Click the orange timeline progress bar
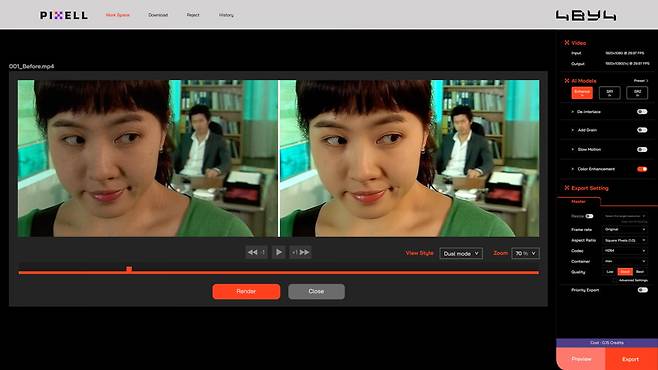 (x=278, y=273)
